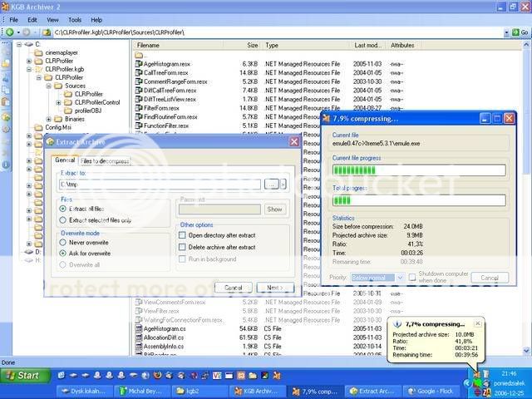Select AgeHistogram.cs file icon
Viewport: 532px width, 399px height.
[x=139, y=328]
